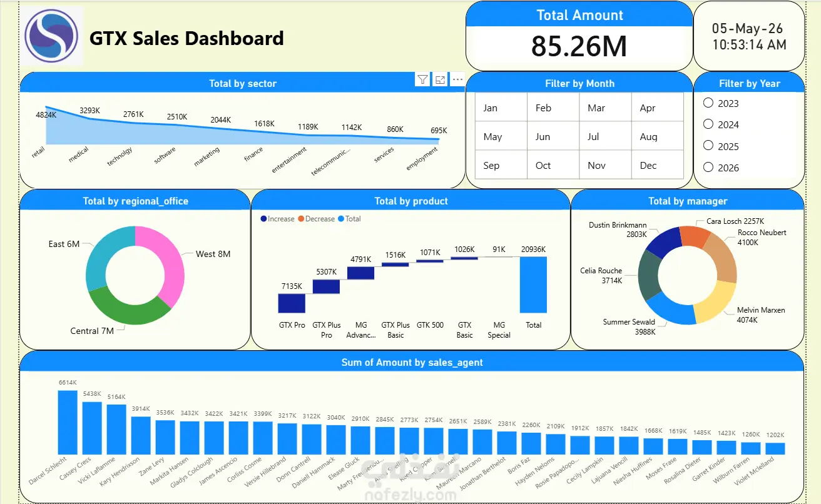Click Wilburn Farren's 1260K bar
Screen dimensions: 821x504
pyautogui.click(x=751, y=448)
